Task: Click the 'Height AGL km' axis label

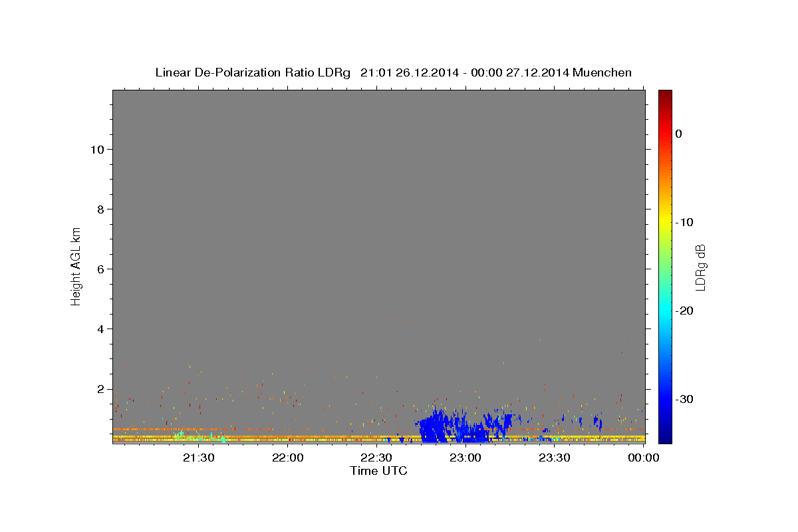Action: pyautogui.click(x=76, y=265)
